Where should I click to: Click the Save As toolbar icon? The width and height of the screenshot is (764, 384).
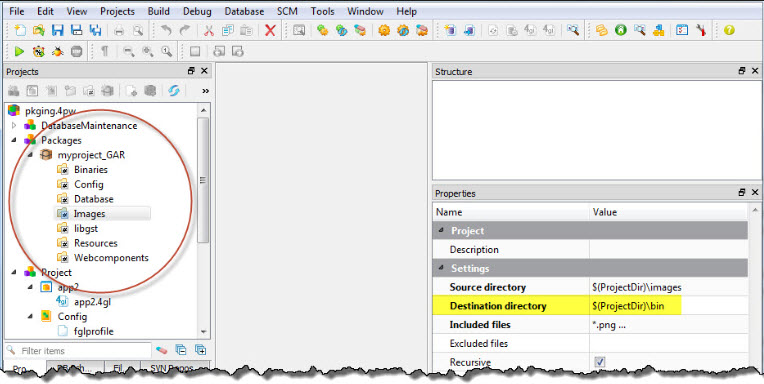pos(76,31)
